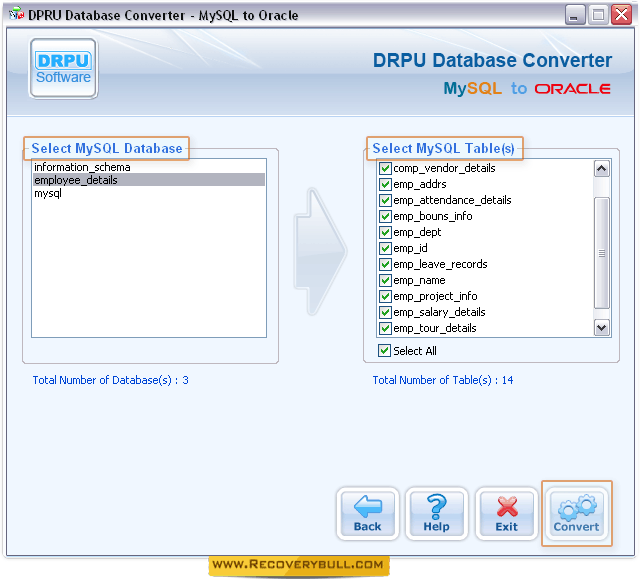Uncheck the emp_tour_details checkbox

(385, 328)
